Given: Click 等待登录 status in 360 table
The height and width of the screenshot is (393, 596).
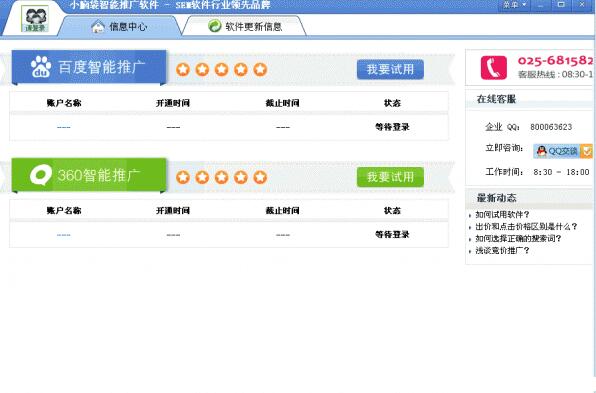Looking at the screenshot, I should [x=392, y=235].
